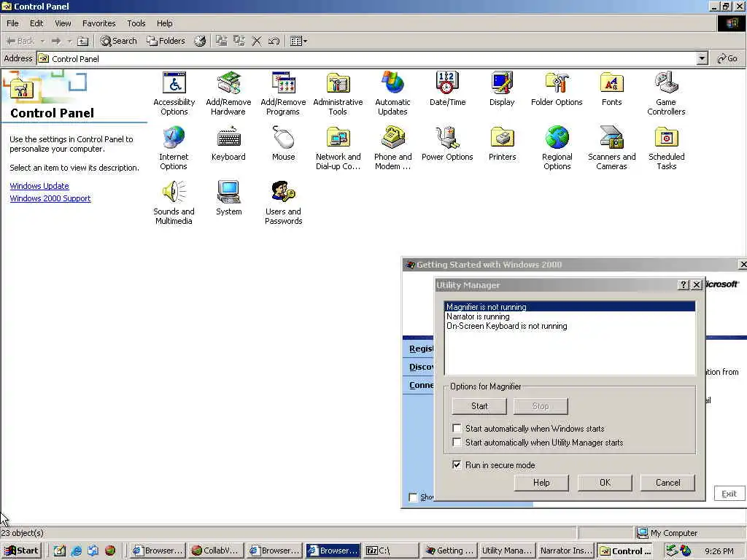Toggle the Show checkbox in Getting Started window

click(x=413, y=497)
